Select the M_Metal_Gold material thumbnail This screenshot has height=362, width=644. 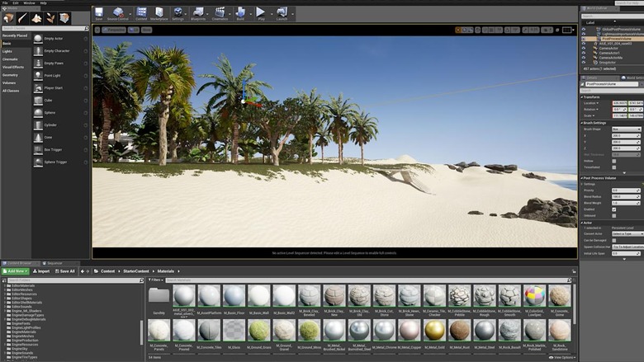click(434, 330)
